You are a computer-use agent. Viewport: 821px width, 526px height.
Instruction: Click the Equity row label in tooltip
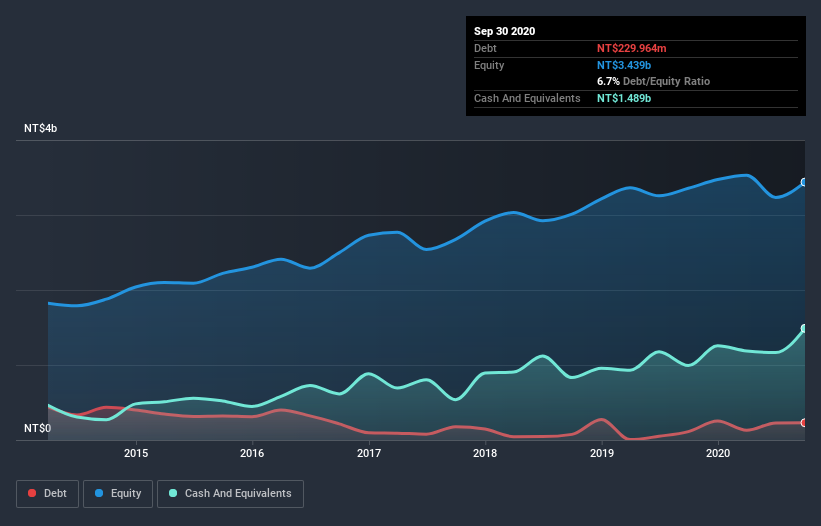point(489,65)
